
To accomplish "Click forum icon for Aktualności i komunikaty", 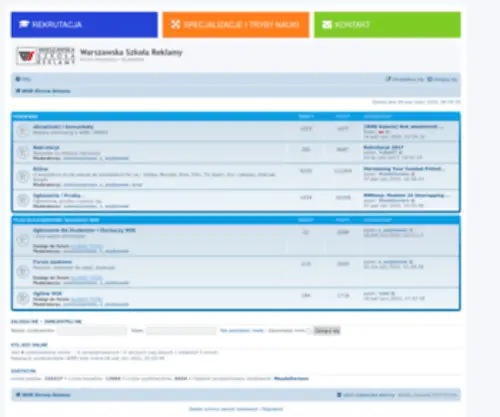I will tap(23, 131).
